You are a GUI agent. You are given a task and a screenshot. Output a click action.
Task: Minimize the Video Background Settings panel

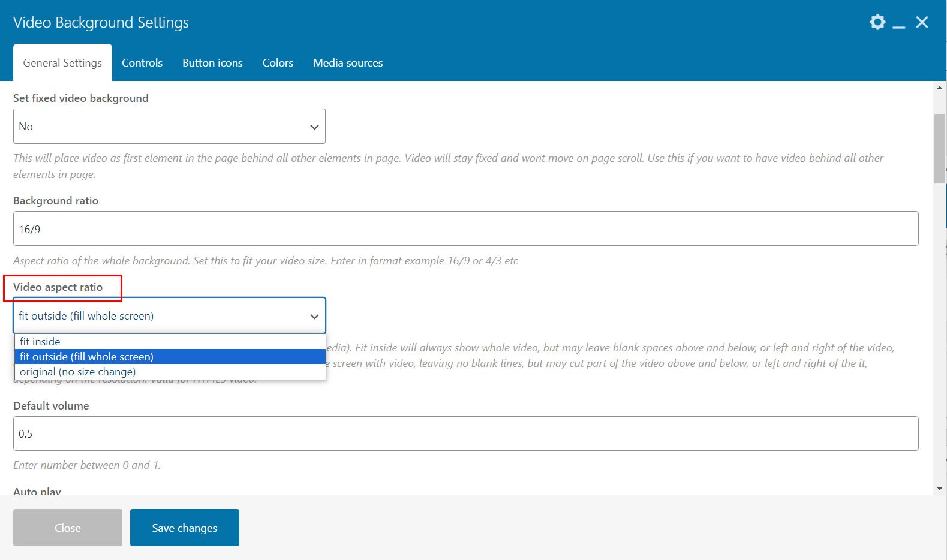(898, 24)
